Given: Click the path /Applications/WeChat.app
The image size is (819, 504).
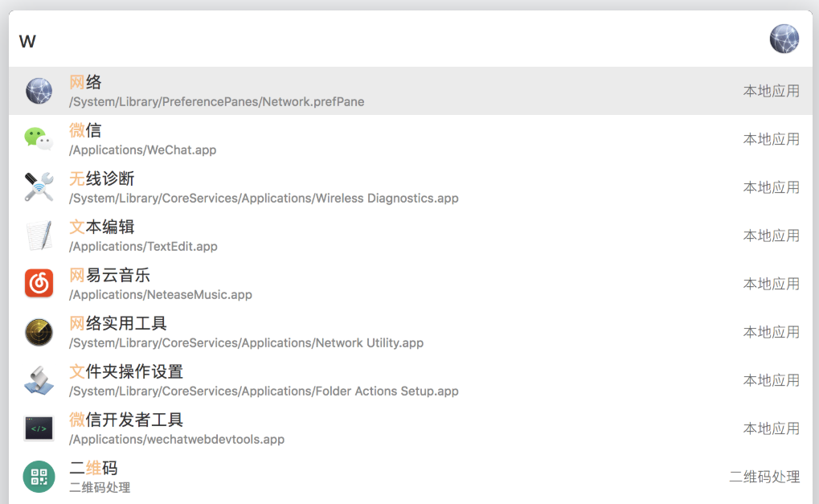Looking at the screenshot, I should [142, 150].
